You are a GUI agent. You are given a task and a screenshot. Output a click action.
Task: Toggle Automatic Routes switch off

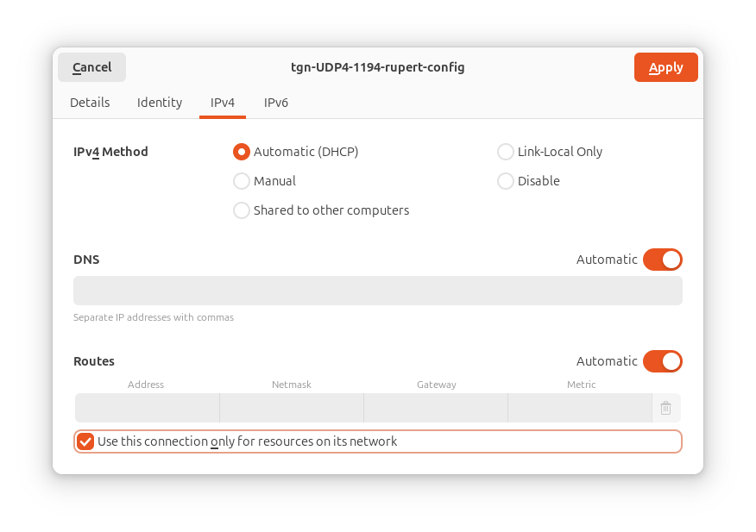click(x=663, y=361)
